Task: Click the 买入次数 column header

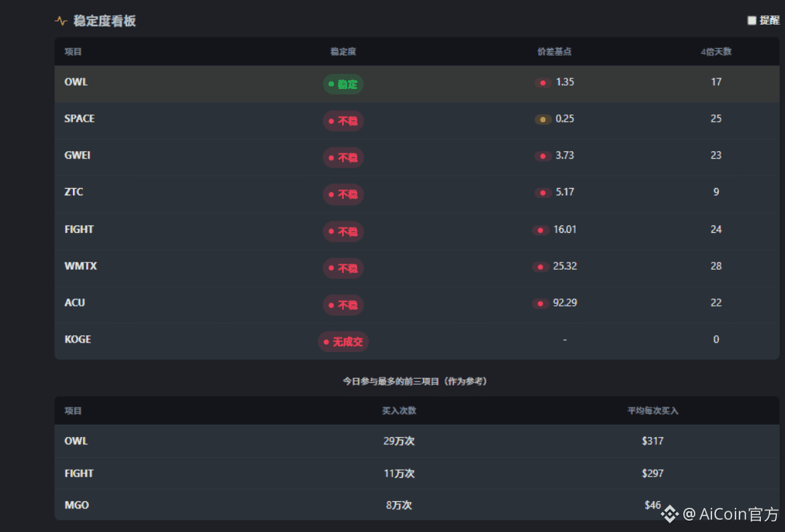Action: click(399, 411)
